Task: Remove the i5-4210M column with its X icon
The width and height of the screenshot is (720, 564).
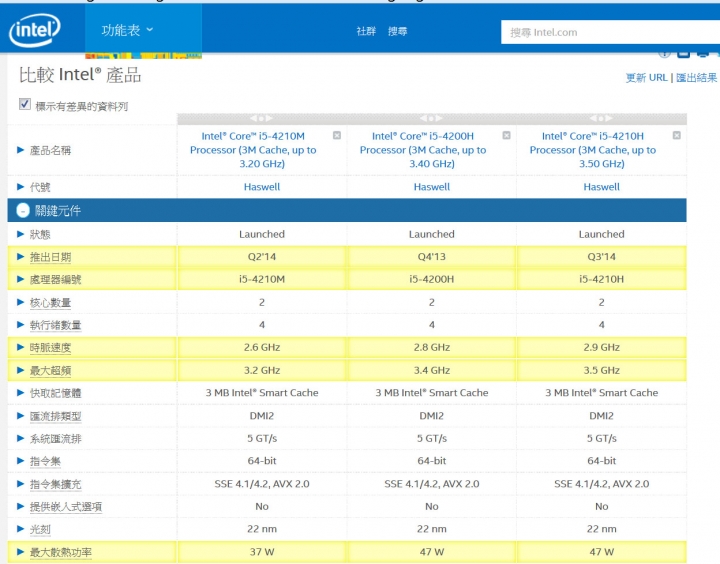Action: click(x=337, y=135)
